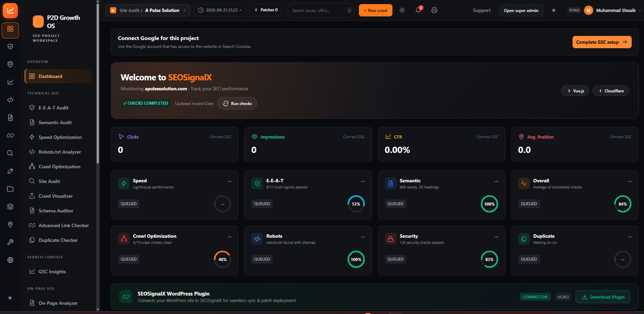Open the shield-with-checkmark rail icon
644x314 pixels.
click(10, 47)
